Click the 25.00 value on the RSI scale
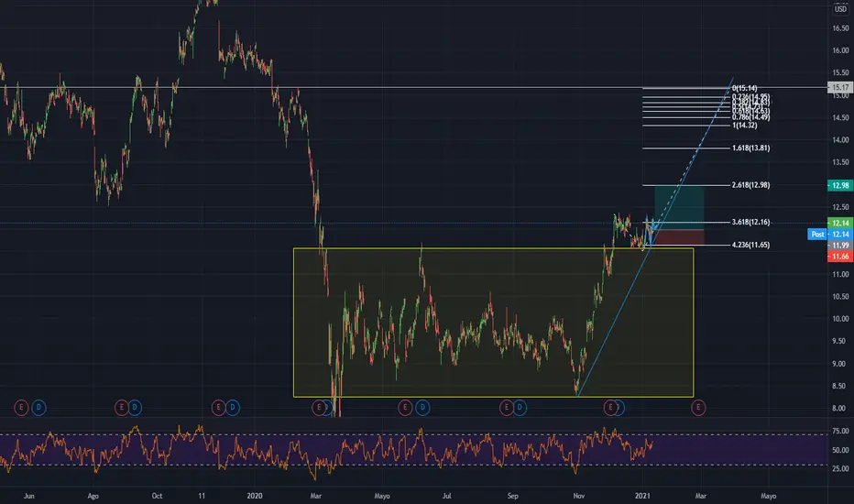 pyautogui.click(x=840, y=468)
